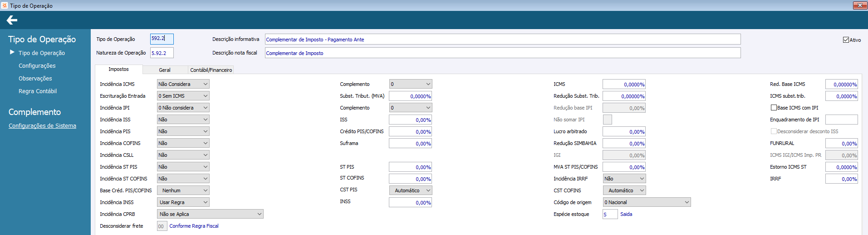Click Subst. Tribut. (MVA) percentage field
The height and width of the screenshot is (235, 868).
click(x=410, y=96)
